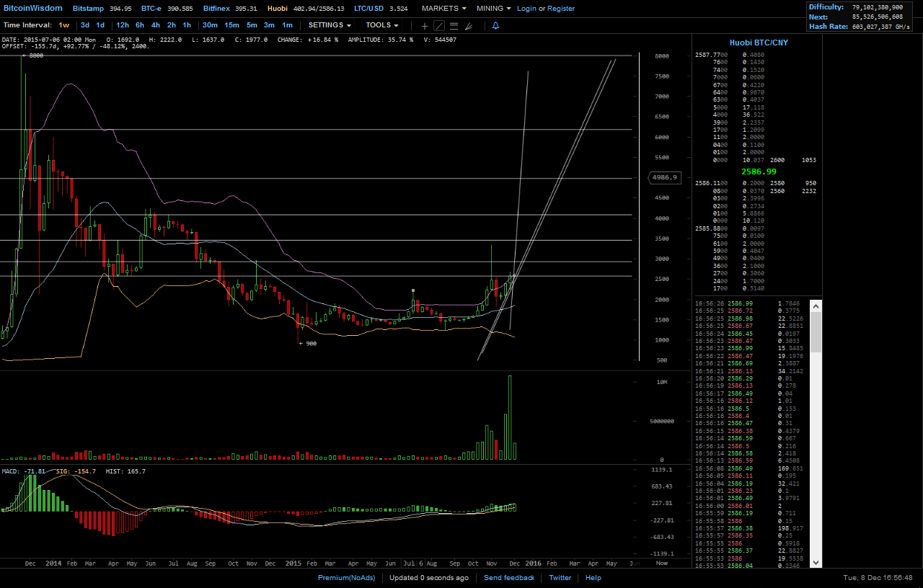Select the trend line drawing tool
The image size is (923, 588).
click(438, 26)
